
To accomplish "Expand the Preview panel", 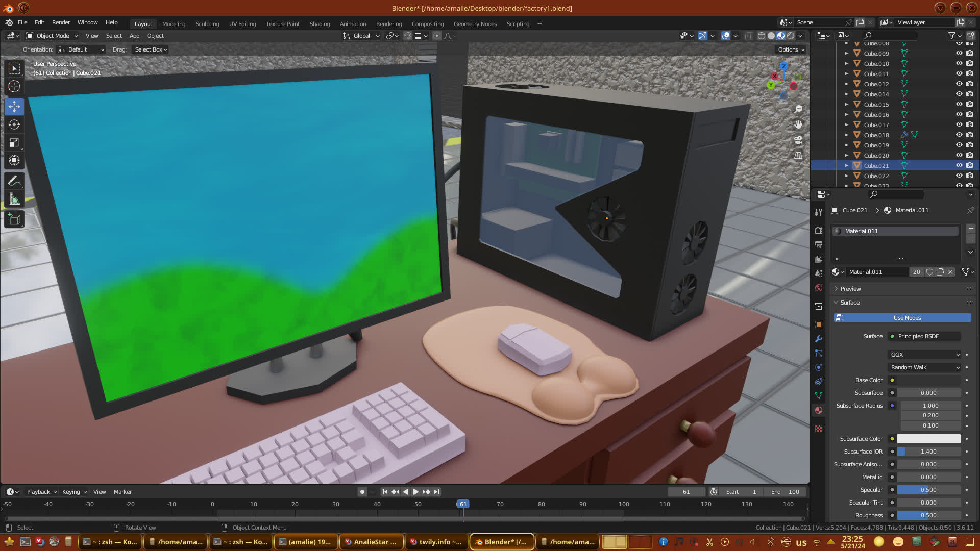I will coord(850,289).
